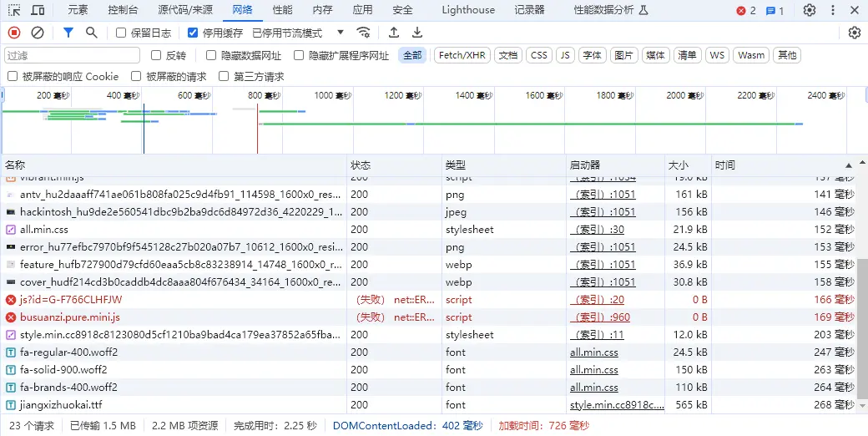The width and height of the screenshot is (868, 436).
Task: Click stylesheet icon of style.min.cc8918c row
Action: point(11,335)
